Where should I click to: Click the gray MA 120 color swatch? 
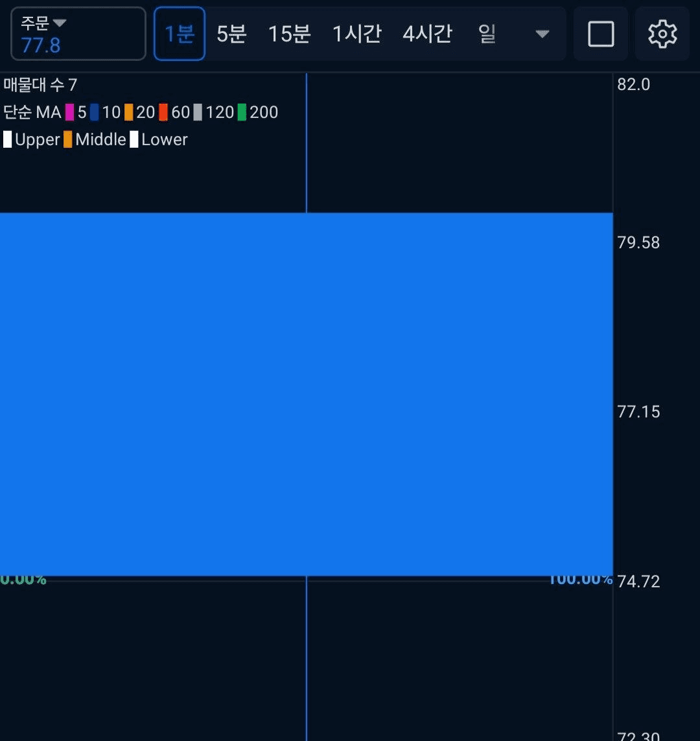(198, 113)
